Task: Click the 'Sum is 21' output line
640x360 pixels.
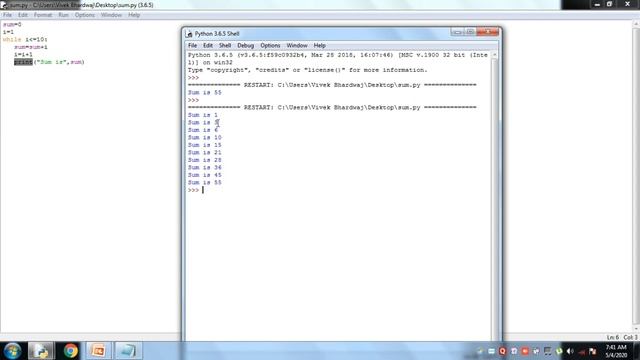Action: [204, 153]
